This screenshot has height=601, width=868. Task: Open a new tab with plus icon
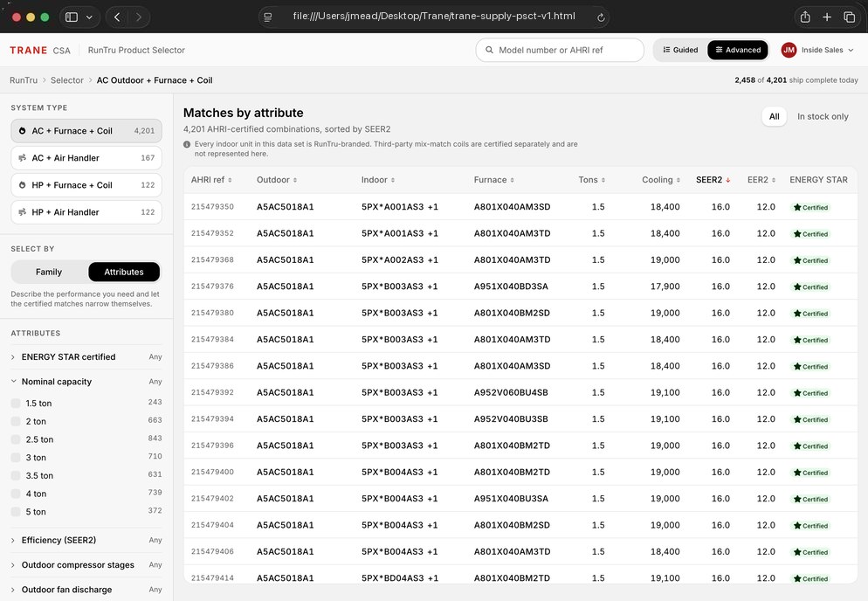coord(827,17)
